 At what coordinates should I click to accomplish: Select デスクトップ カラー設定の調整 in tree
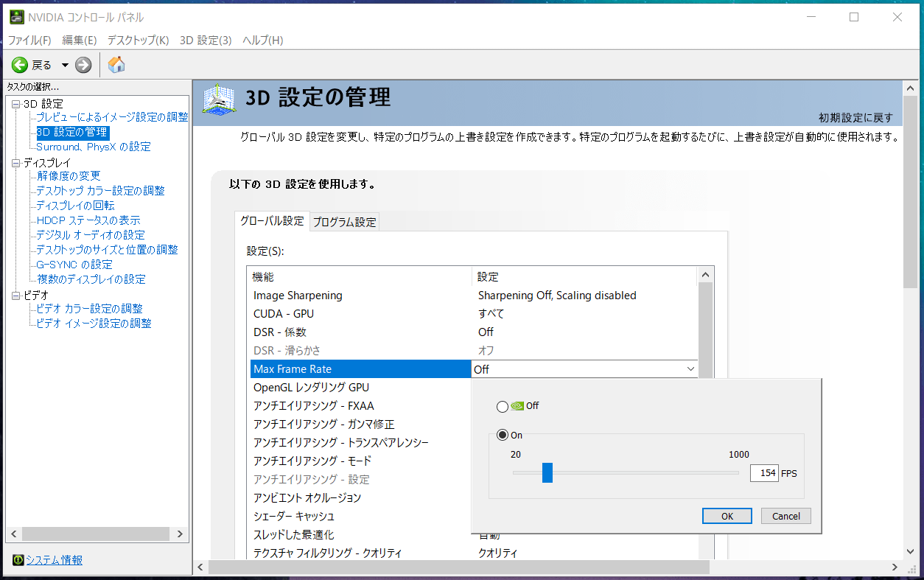coord(100,191)
